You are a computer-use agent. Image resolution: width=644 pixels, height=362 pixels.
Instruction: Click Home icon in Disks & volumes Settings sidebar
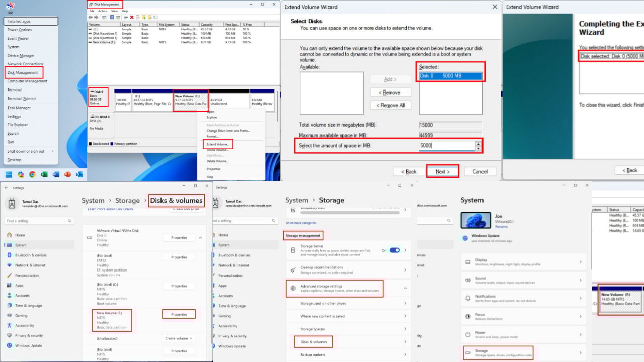9,235
